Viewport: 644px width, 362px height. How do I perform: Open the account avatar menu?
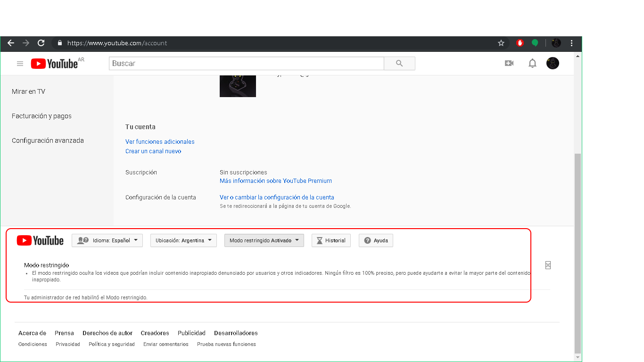[x=553, y=63]
